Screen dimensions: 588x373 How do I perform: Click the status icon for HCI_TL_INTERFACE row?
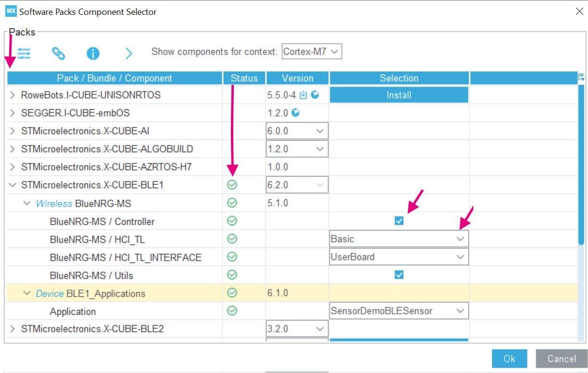232,257
